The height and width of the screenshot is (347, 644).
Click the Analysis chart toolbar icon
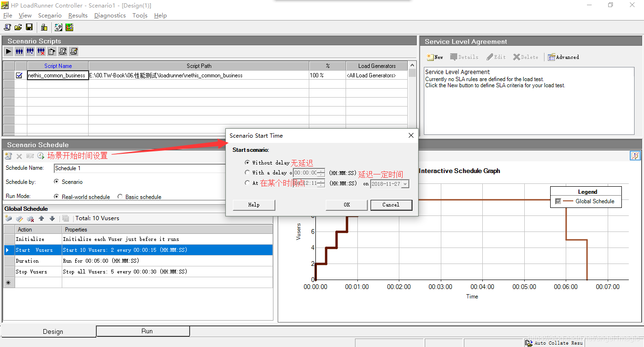[69, 27]
